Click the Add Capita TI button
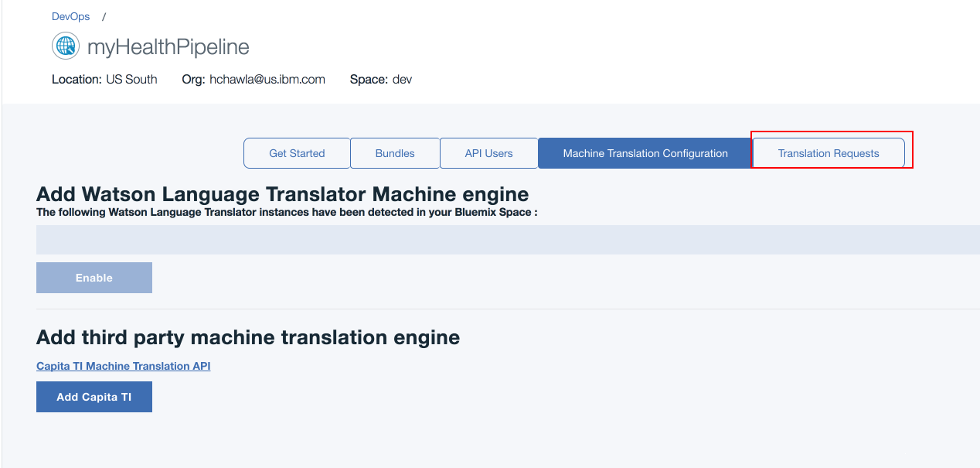Viewport: 980px width, 468px height. click(94, 397)
